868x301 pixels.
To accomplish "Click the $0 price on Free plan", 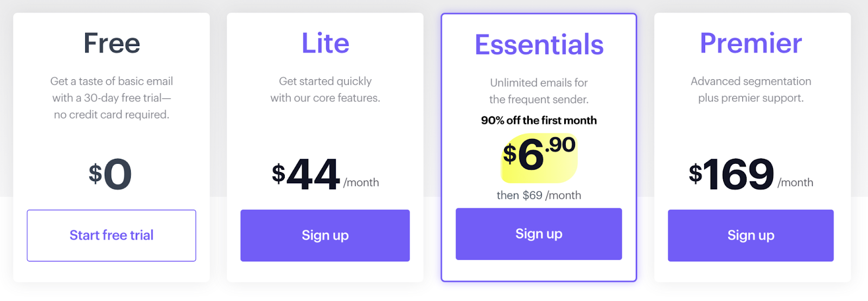I will click(111, 174).
